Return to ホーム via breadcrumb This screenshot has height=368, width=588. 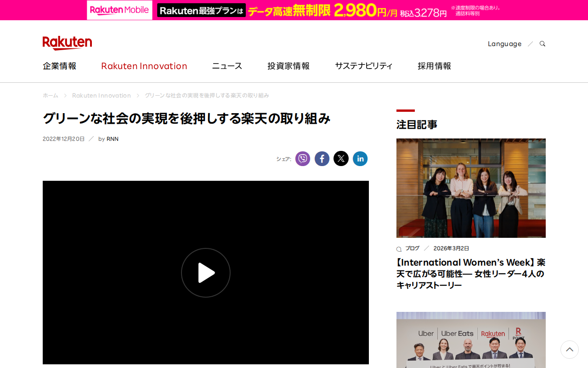tap(50, 95)
